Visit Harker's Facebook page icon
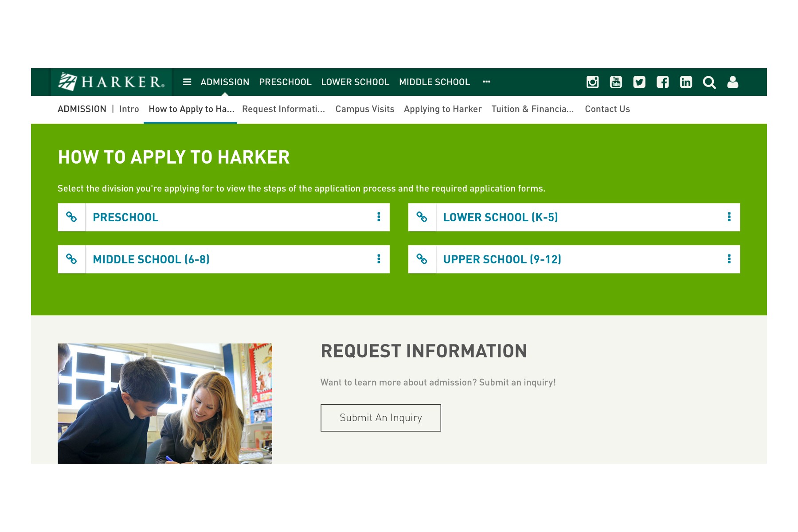This screenshot has height=532, width=798. click(x=663, y=82)
